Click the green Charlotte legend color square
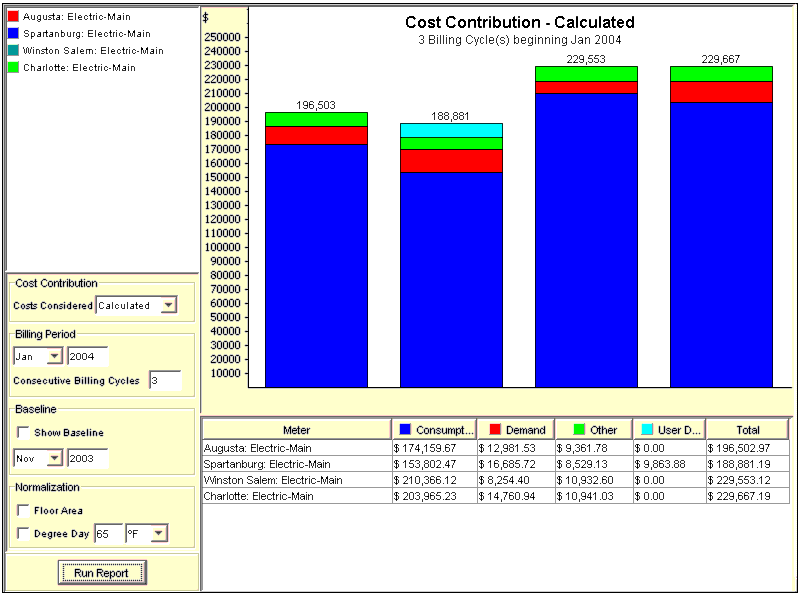Screen dimensions: 801x595 click(13, 68)
